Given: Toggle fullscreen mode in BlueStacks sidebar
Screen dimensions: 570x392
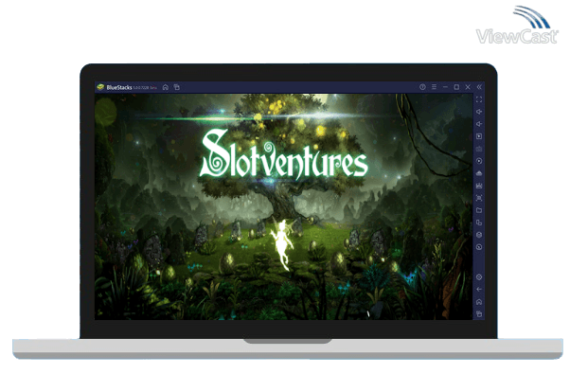Looking at the screenshot, I should tap(479, 99).
